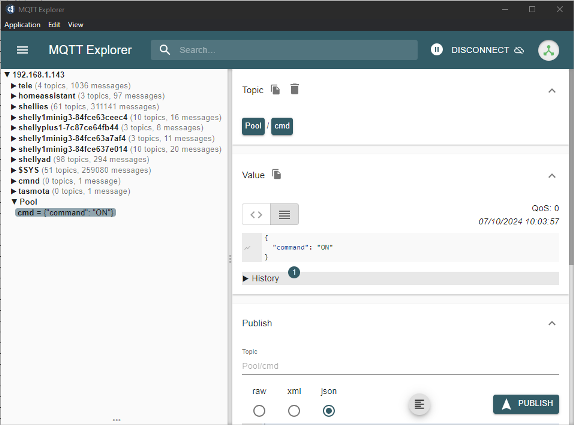Expand the shellies topic
The height and width of the screenshot is (425, 574).
(x=14, y=107)
